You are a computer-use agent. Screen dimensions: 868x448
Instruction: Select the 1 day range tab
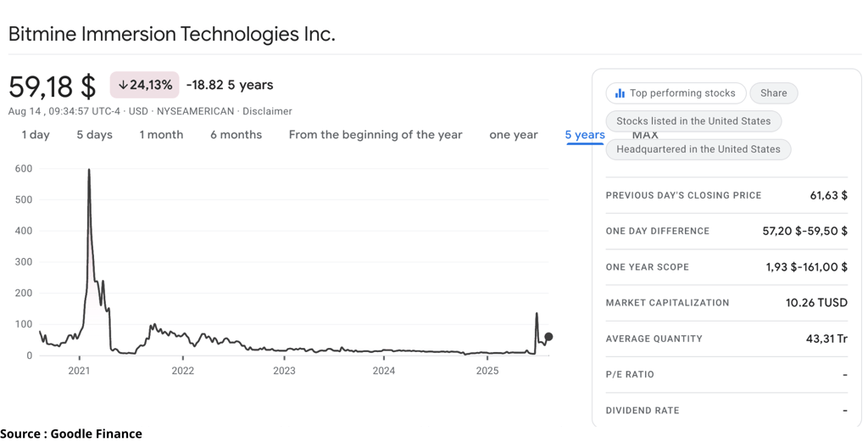click(x=36, y=135)
